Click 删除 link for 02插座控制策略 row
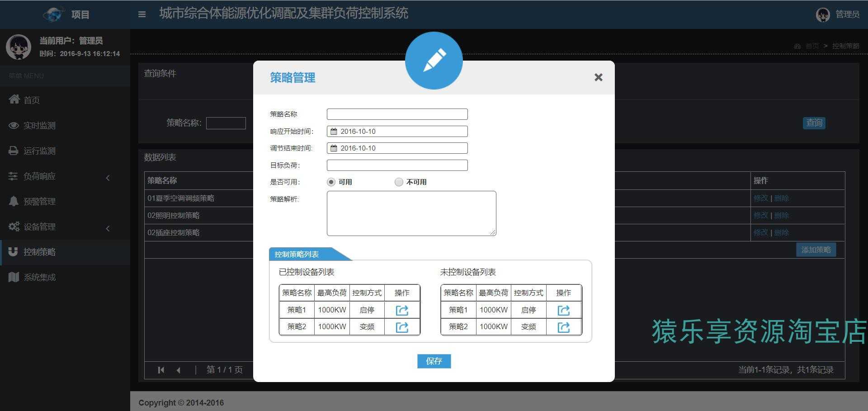Screen dimensions: 868x411 click(x=782, y=232)
